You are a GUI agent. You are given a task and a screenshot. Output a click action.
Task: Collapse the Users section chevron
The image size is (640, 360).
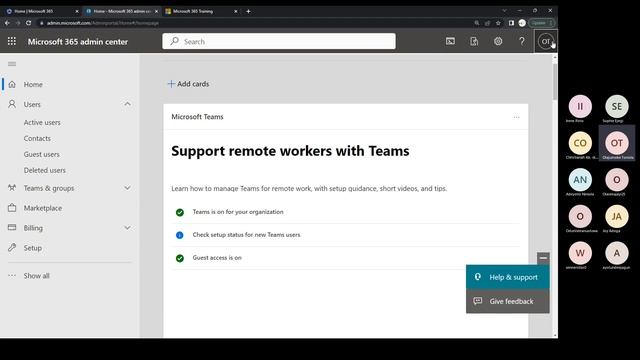point(127,104)
